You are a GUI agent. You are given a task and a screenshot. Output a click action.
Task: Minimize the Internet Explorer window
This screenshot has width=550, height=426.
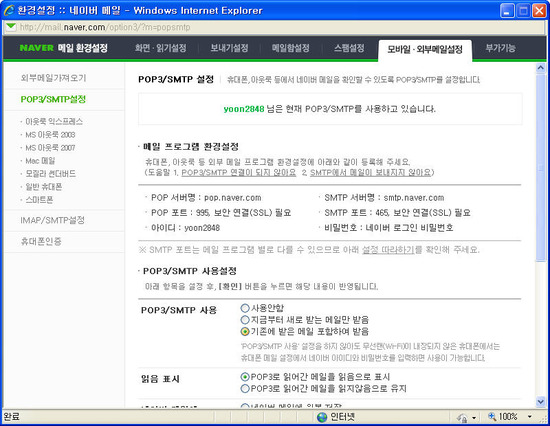click(507, 11)
